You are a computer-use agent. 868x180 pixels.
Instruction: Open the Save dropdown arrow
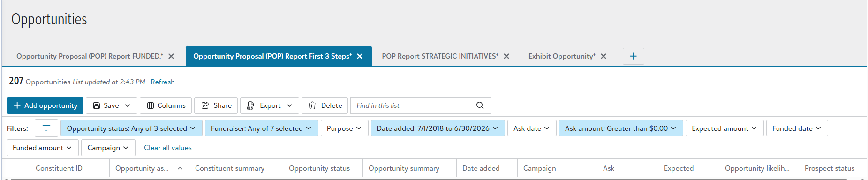pos(128,105)
